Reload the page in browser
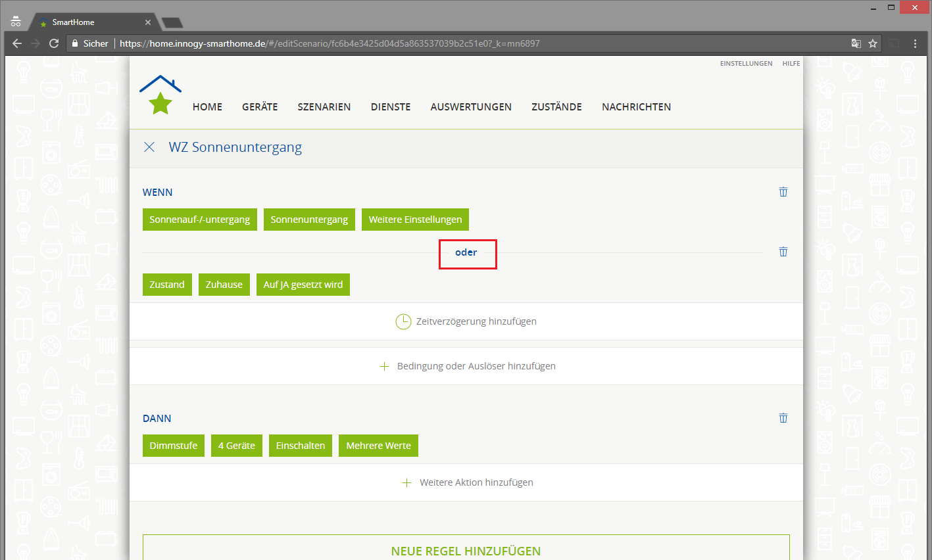This screenshot has height=560, width=932. coord(54,43)
